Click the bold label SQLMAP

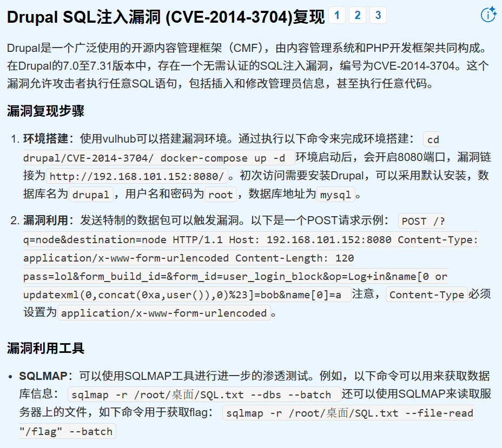pyautogui.click(x=43, y=376)
